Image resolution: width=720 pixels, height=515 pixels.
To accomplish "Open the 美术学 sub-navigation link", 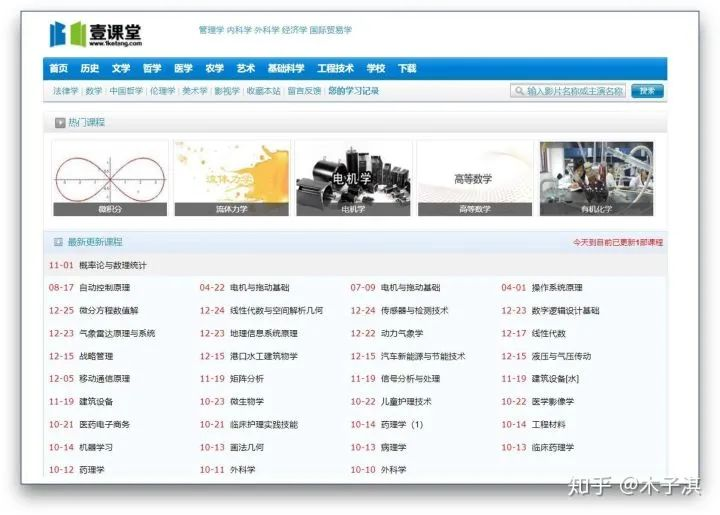I will (195, 91).
